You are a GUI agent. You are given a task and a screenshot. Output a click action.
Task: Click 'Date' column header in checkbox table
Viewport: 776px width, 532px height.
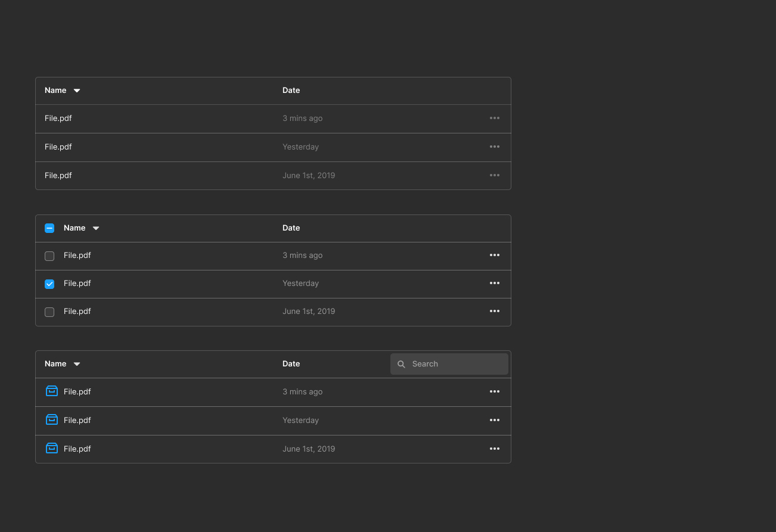tap(291, 228)
